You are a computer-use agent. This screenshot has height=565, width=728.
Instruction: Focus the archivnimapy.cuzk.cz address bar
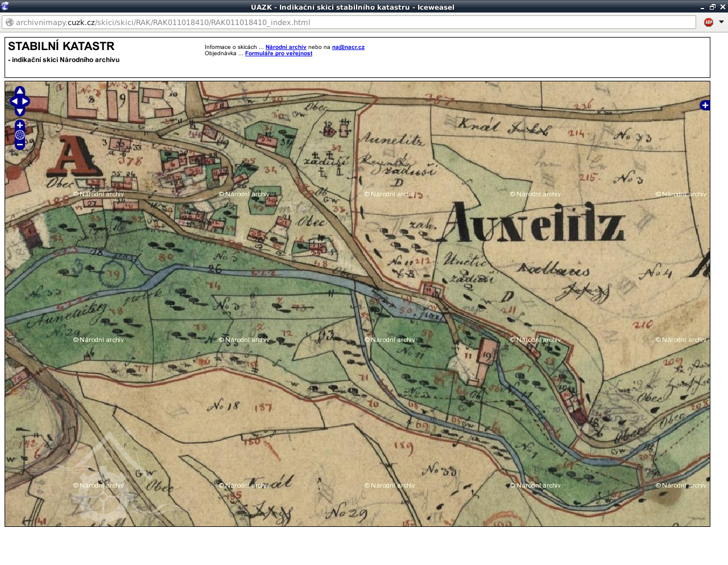coord(341,22)
